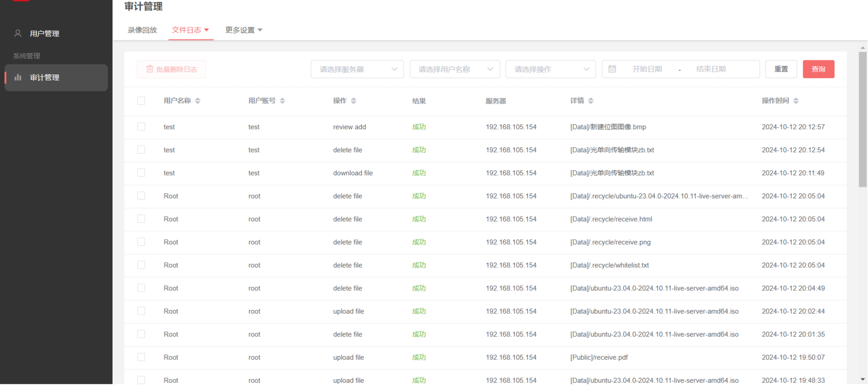Select checkbox for download file row

(x=141, y=173)
